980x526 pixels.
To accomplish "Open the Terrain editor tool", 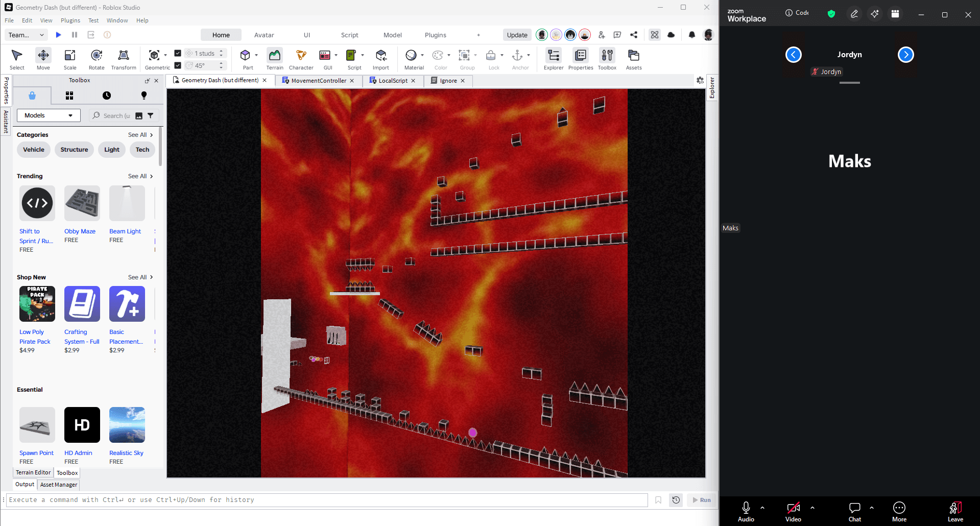I will click(275, 59).
